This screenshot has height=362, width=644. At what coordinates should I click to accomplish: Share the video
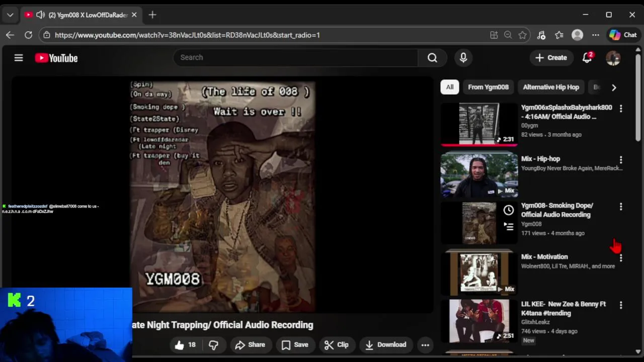tap(250, 345)
